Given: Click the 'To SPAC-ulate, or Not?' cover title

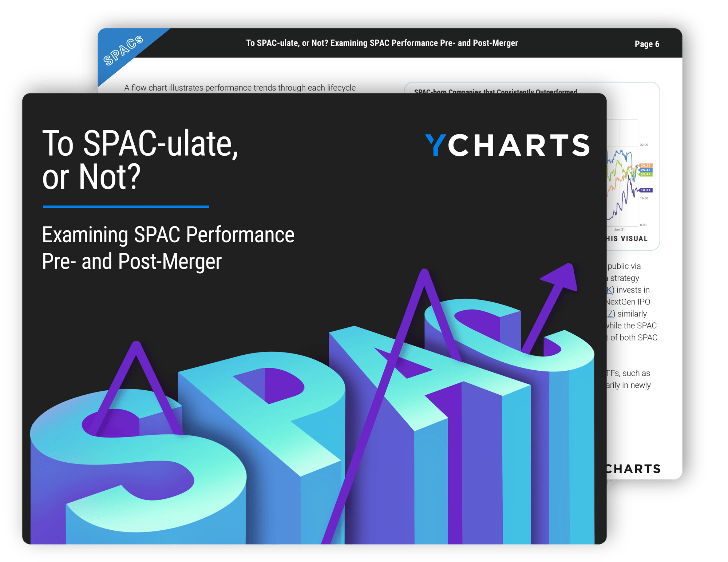Looking at the screenshot, I should pyautogui.click(x=140, y=160).
